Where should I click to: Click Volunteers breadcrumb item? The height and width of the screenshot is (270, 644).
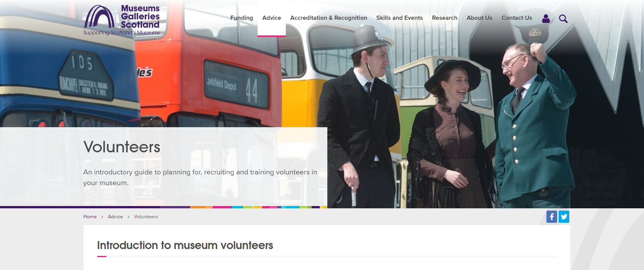coord(146,217)
